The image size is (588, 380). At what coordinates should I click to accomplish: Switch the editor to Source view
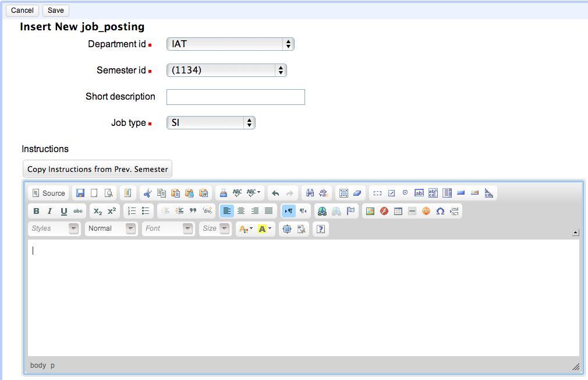point(48,192)
